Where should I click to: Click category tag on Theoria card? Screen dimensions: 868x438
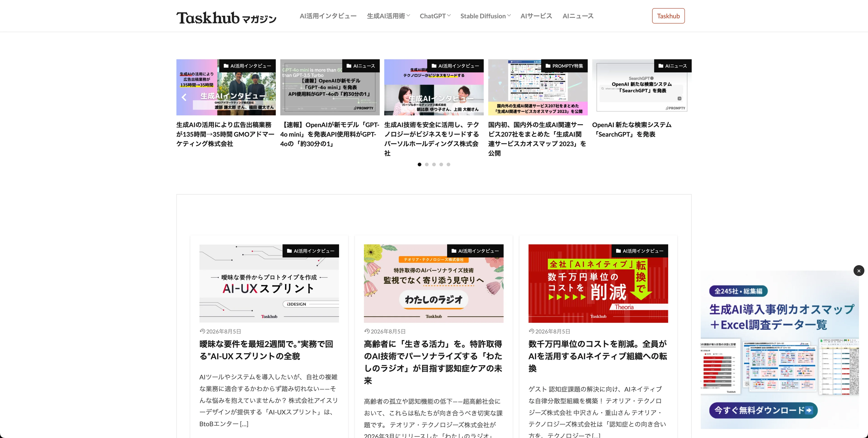tap(640, 251)
